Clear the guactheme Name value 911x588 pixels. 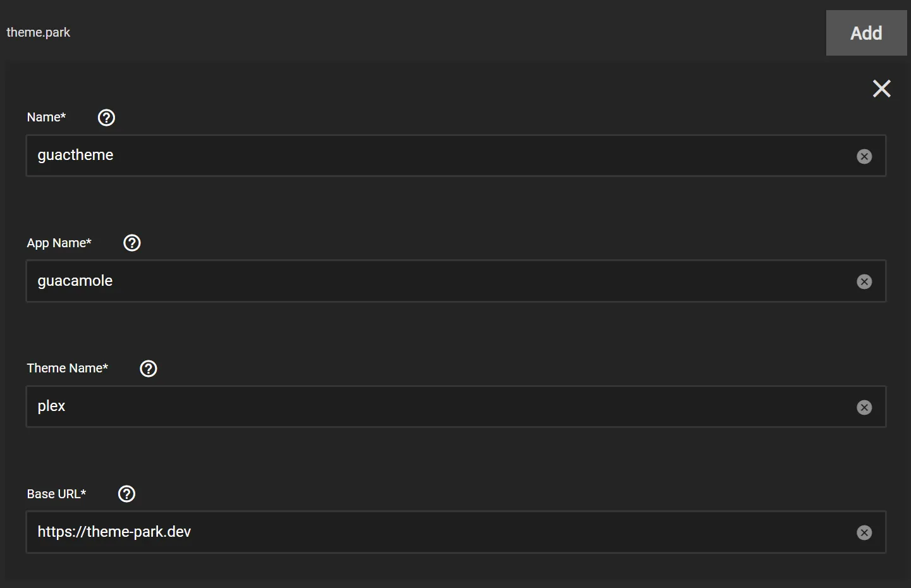pyautogui.click(x=864, y=156)
